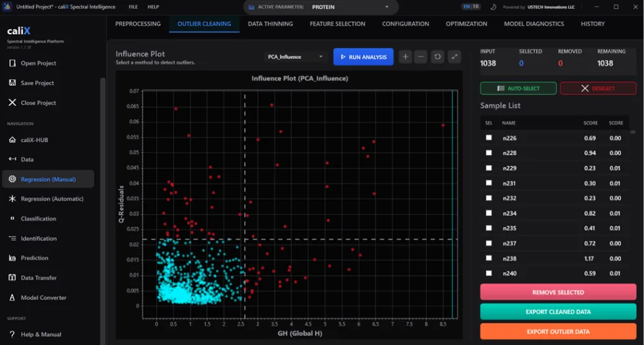Check the box for sample n237

[x=488, y=243]
